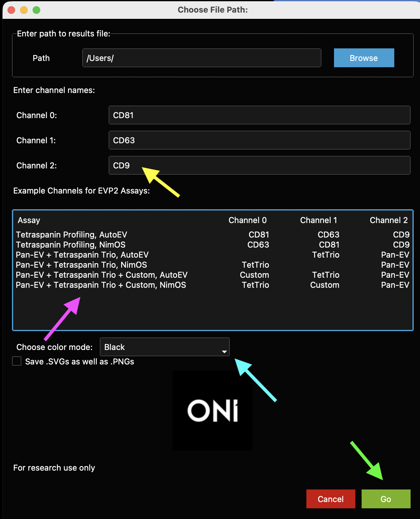Select the Tetraspanin Profiling, NimOS row
The width and height of the screenshot is (420, 519).
point(71,245)
